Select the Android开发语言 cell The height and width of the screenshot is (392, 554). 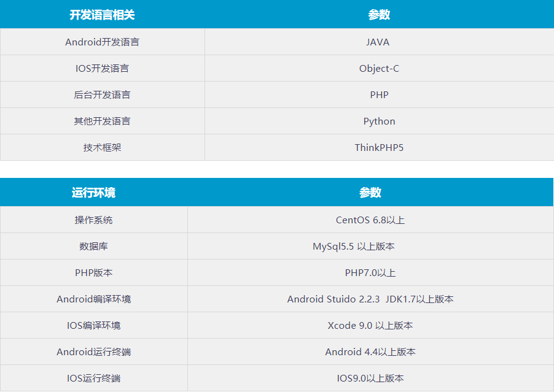102,42
